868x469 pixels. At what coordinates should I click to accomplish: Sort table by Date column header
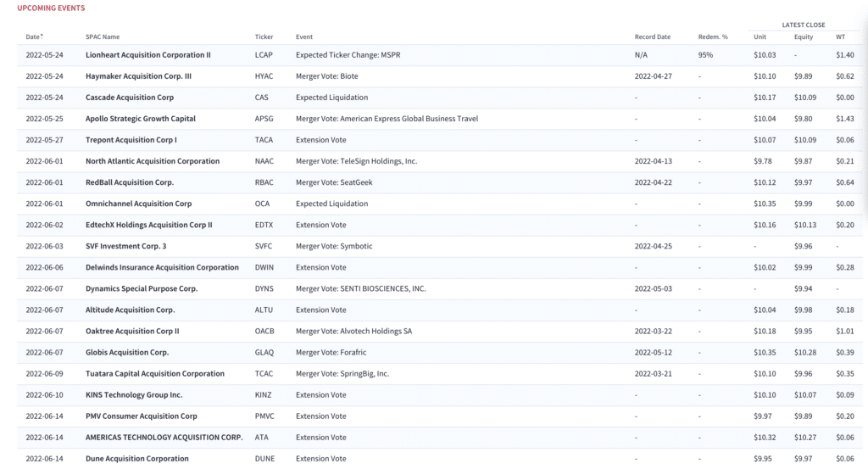coord(32,36)
